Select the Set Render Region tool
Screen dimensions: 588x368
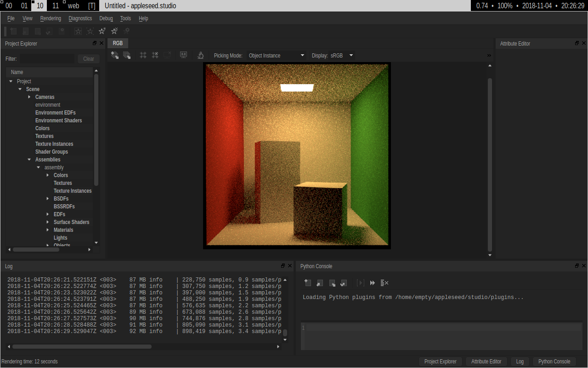[x=143, y=55]
